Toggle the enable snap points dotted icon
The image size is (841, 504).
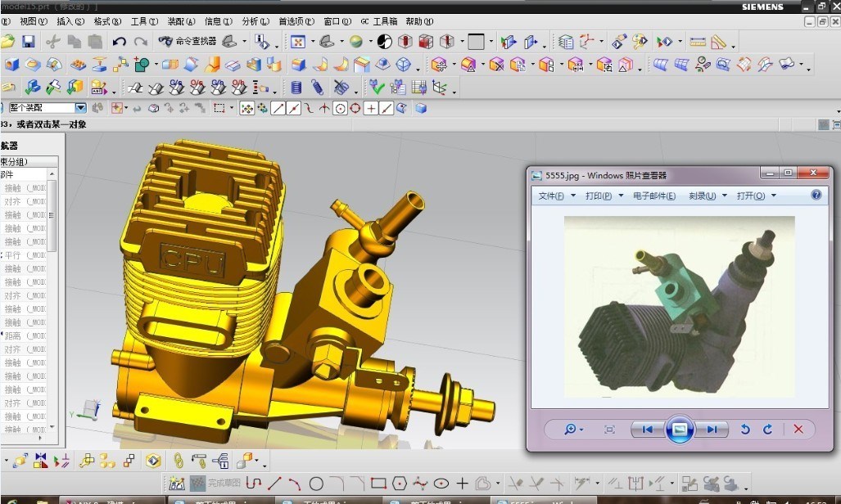[246, 108]
